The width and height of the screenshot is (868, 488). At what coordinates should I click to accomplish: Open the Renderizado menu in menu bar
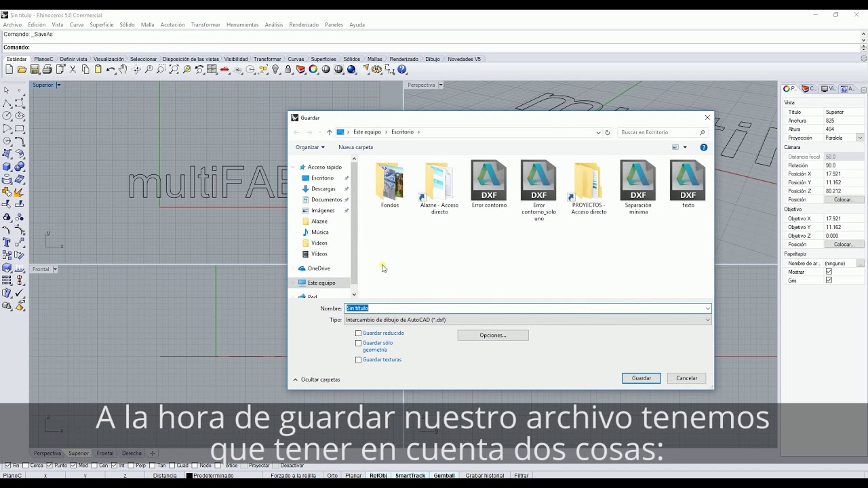(304, 24)
